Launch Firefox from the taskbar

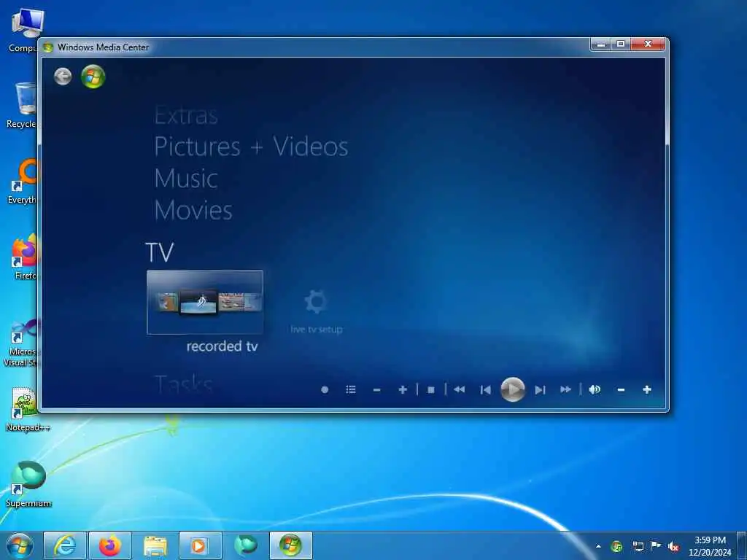[x=110, y=545]
